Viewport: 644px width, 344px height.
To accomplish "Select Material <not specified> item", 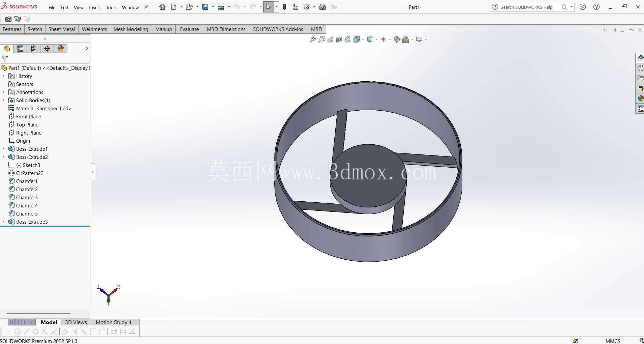I will pyautogui.click(x=44, y=108).
